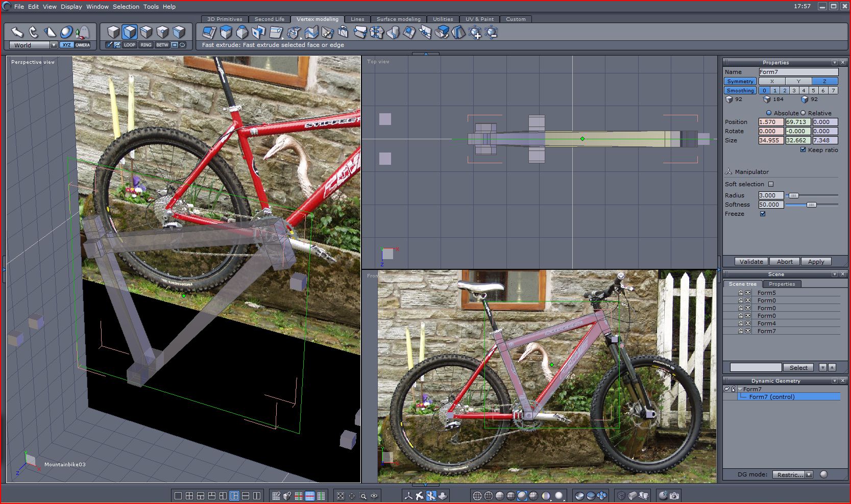This screenshot has width=851, height=504.
Task: Open the Selection menu
Action: pyautogui.click(x=126, y=7)
